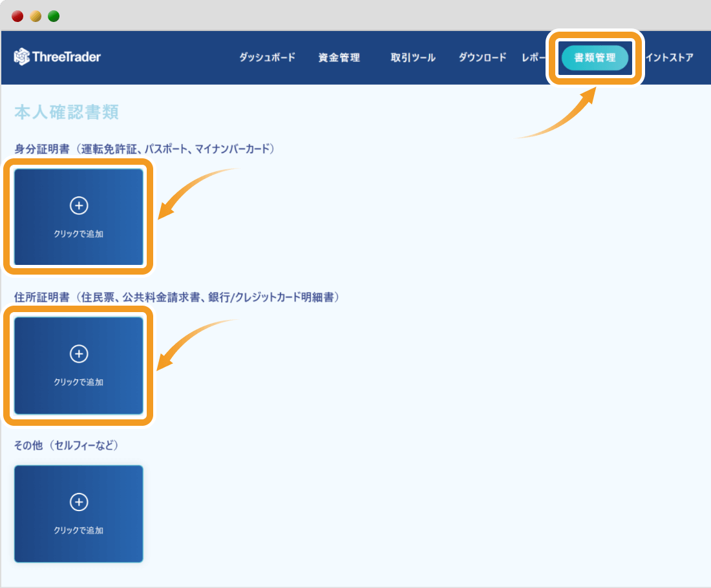The width and height of the screenshot is (711, 588).
Task: Click クリックで追加 text in the 身分証明書 box
Action: (x=79, y=234)
